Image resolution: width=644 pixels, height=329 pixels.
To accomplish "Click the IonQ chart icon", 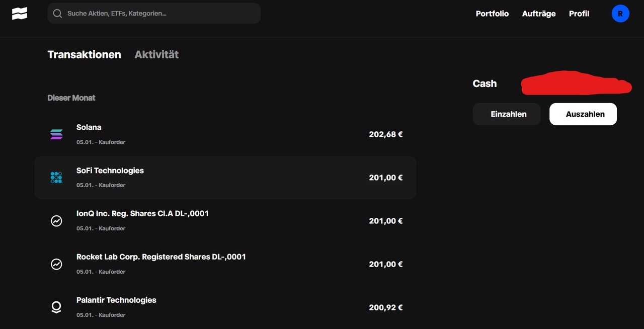I will [x=56, y=221].
